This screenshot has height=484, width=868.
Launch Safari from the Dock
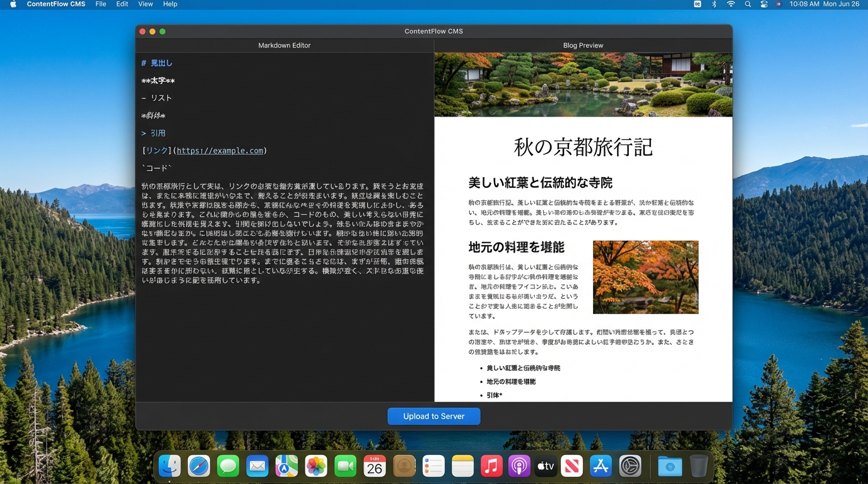click(199, 466)
